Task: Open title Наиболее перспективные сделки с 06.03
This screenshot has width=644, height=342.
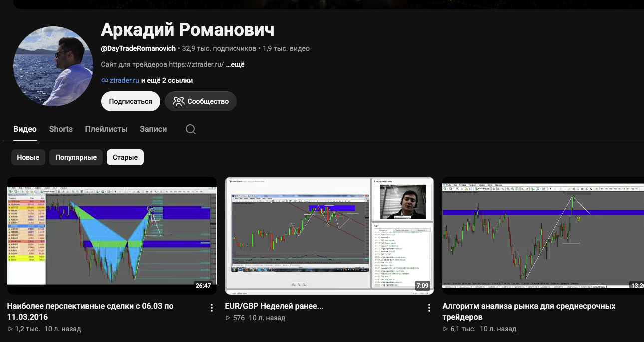Action: (90, 311)
